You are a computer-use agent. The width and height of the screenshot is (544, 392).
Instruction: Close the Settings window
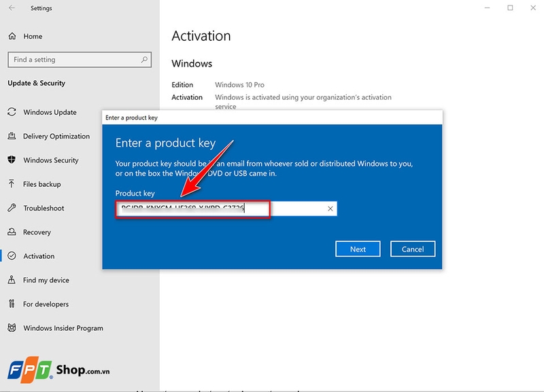533,7
